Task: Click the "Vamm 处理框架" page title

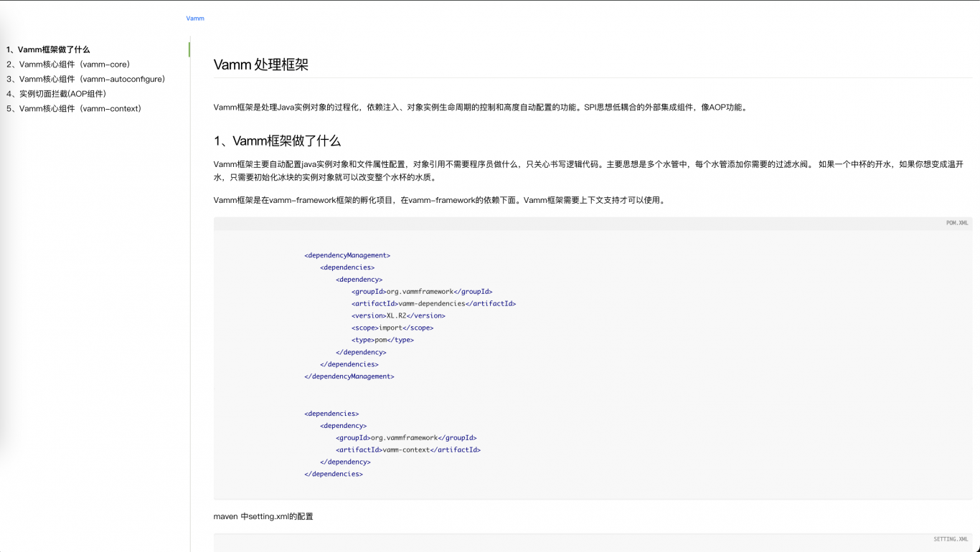Action: coord(261,65)
